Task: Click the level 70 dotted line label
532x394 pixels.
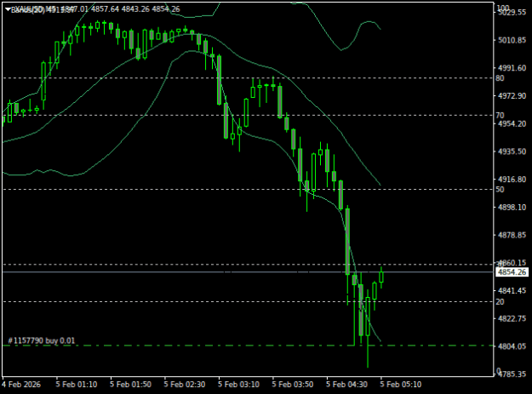Action: [500, 115]
